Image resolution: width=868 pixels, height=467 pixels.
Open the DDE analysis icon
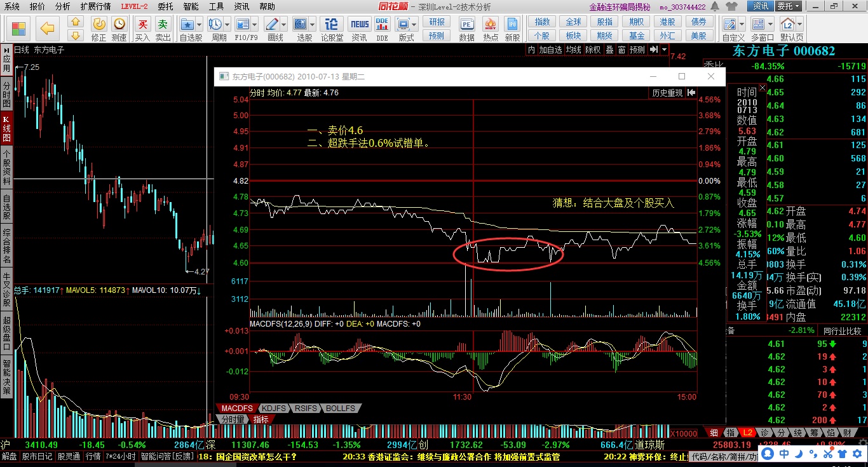click(382, 24)
